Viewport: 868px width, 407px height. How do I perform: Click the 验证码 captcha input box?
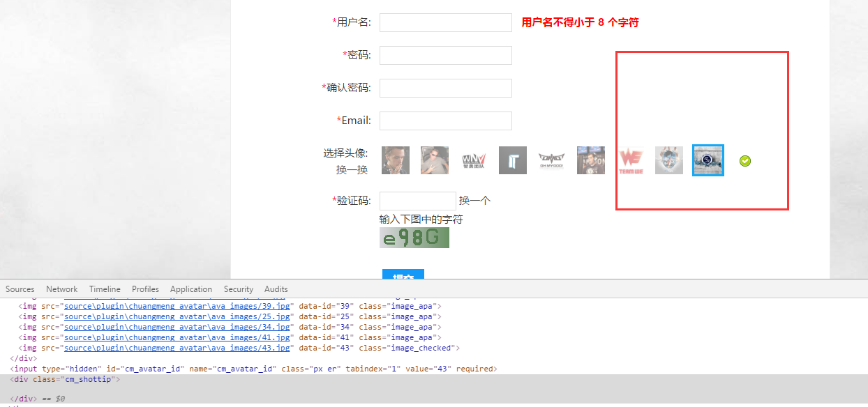tap(418, 201)
